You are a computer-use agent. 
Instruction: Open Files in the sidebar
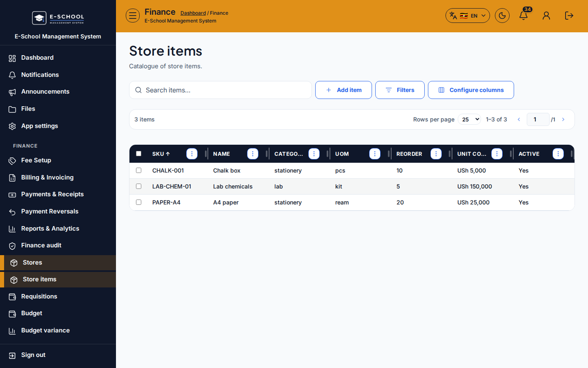point(58,109)
